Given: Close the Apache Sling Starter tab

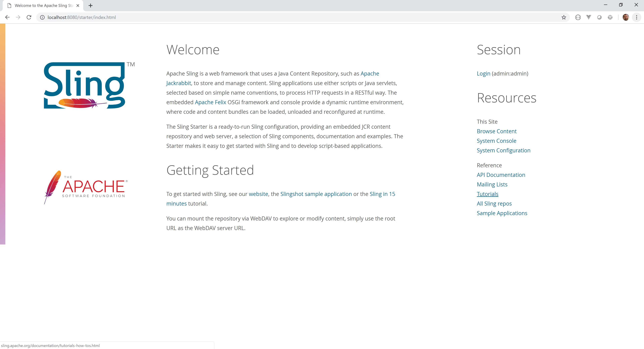Looking at the screenshot, I should tap(78, 6).
